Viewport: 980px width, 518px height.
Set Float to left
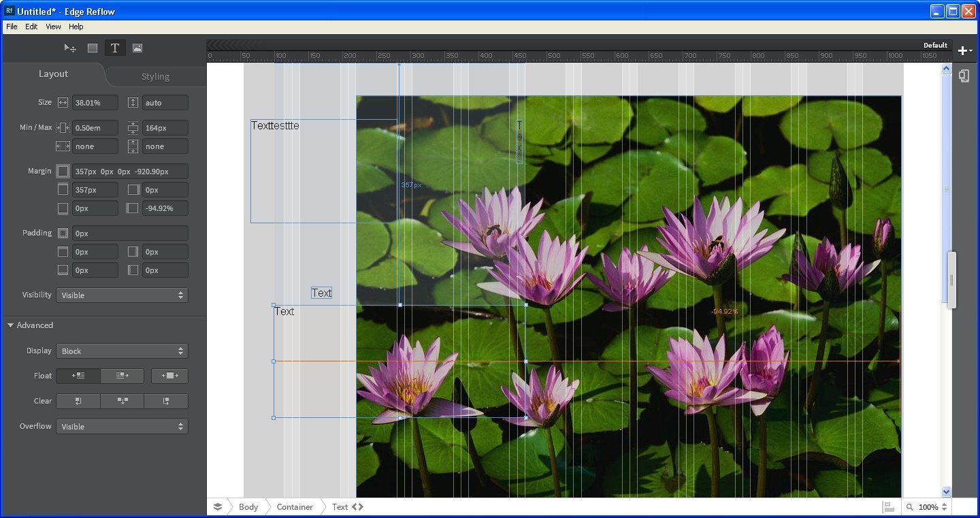[x=78, y=376]
